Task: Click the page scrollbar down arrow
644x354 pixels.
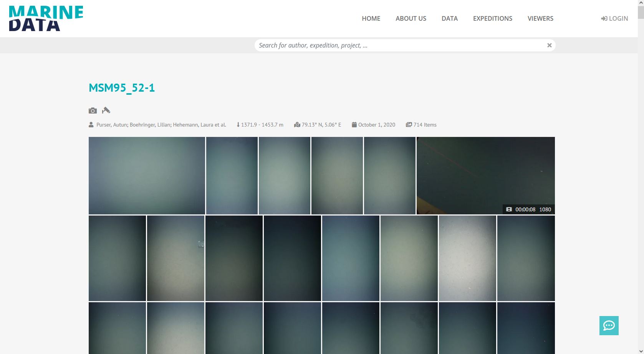Action: coord(641,351)
